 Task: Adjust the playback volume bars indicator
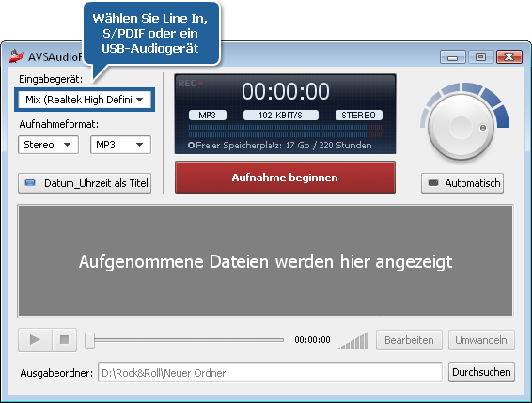[352, 341]
